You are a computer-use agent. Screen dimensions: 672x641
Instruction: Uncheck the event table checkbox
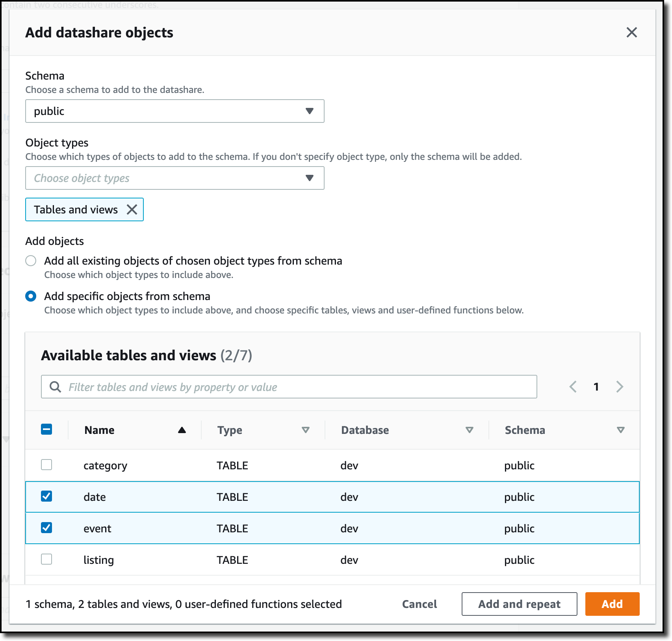(46, 528)
